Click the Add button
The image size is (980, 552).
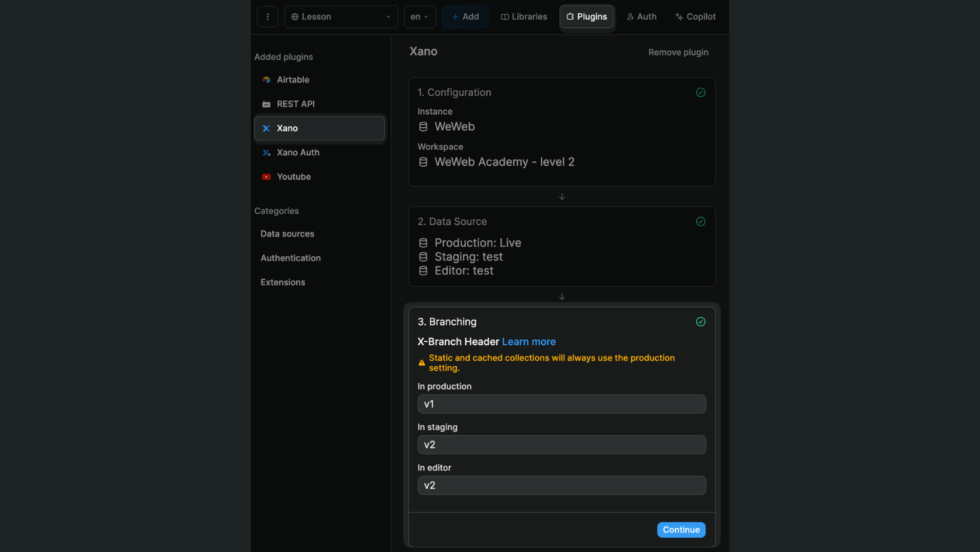pyautogui.click(x=465, y=16)
